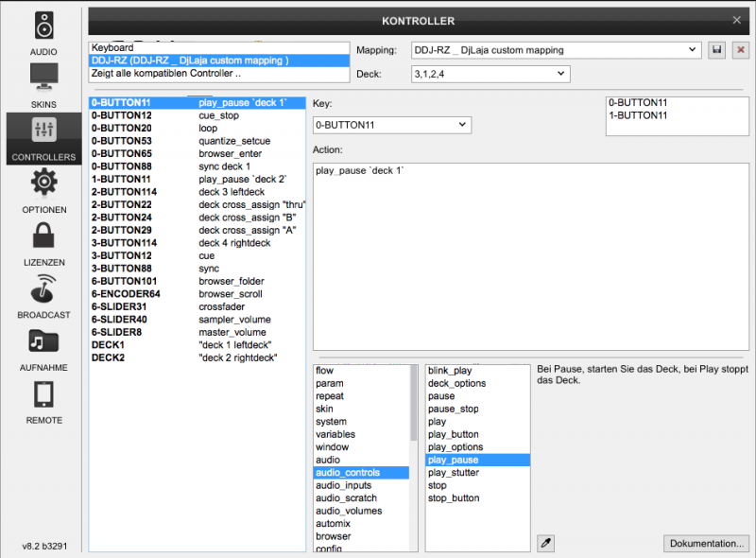Screen dimensions: 756x558
Task: Open Aufnahme music folder icon
Action: pos(43,341)
